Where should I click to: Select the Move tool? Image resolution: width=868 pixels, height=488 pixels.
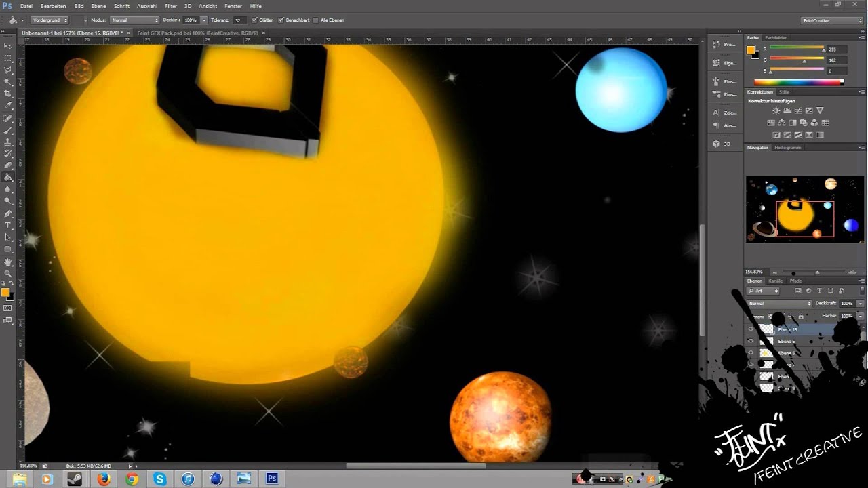[x=8, y=46]
